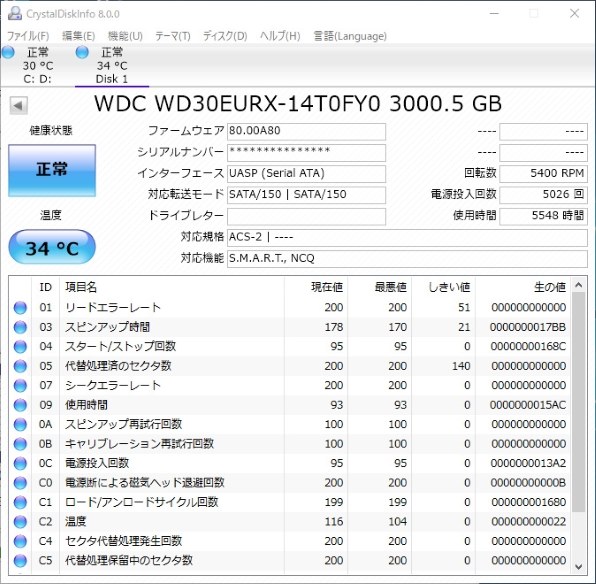This screenshot has width=596, height=584.
Task: Click the 生の値 column header
Action: pyautogui.click(x=523, y=287)
